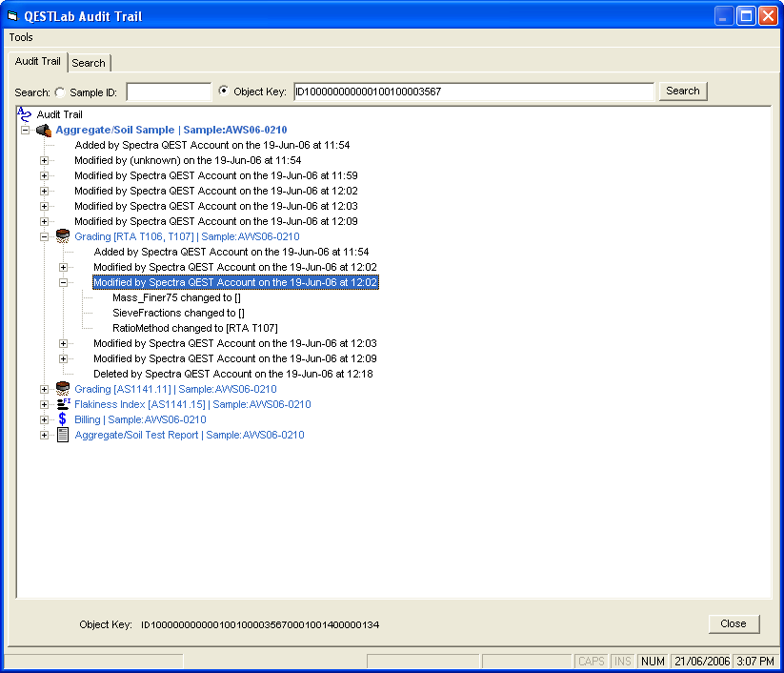784x673 pixels.
Task: Click the Grading RTA T106 sieve icon
Action: tap(63, 236)
